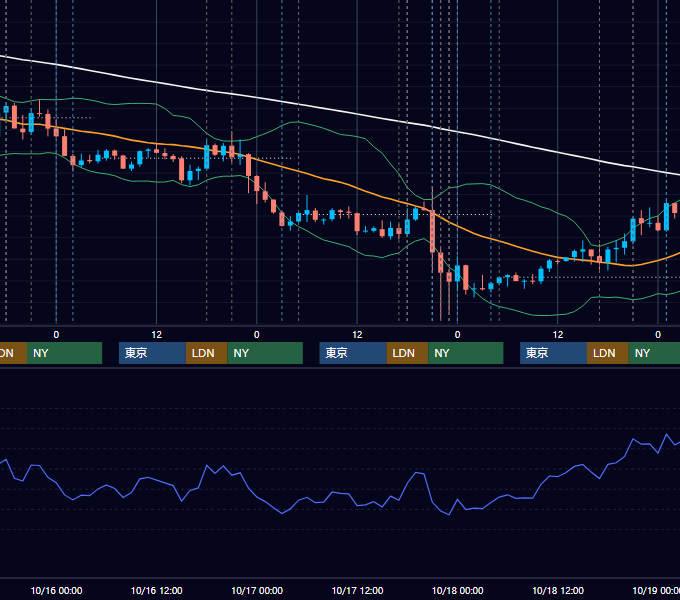Click hour tick 12 above the 10/18 東京 block

pyautogui.click(x=558, y=335)
